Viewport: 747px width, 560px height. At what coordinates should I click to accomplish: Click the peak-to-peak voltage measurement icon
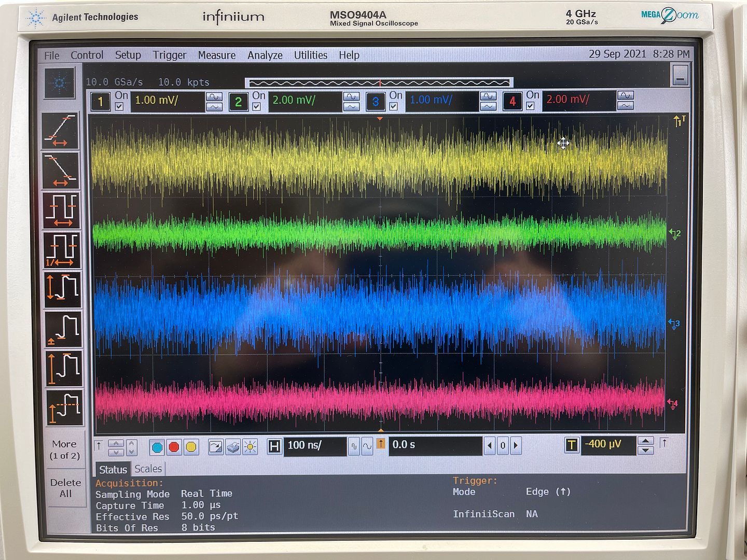(x=63, y=288)
